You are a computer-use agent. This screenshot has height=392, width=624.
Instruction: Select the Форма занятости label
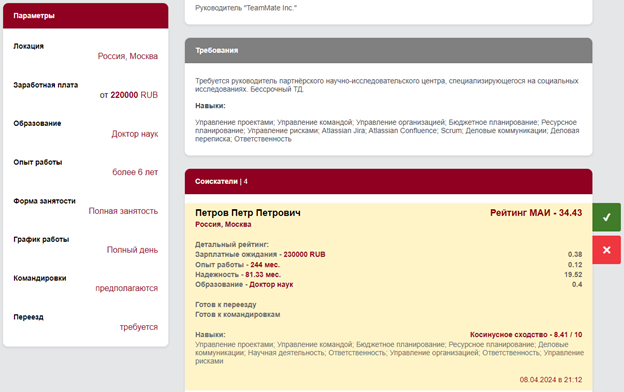(x=45, y=201)
